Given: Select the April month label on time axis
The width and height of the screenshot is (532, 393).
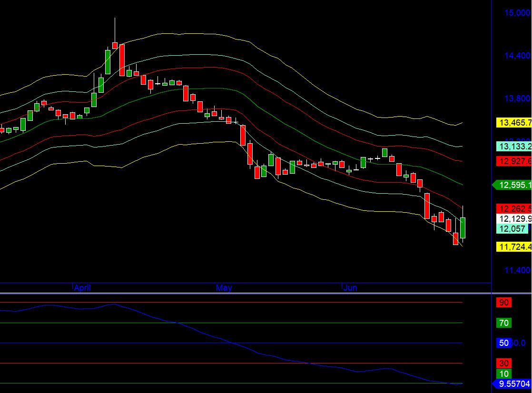Looking at the screenshot, I should [82, 288].
